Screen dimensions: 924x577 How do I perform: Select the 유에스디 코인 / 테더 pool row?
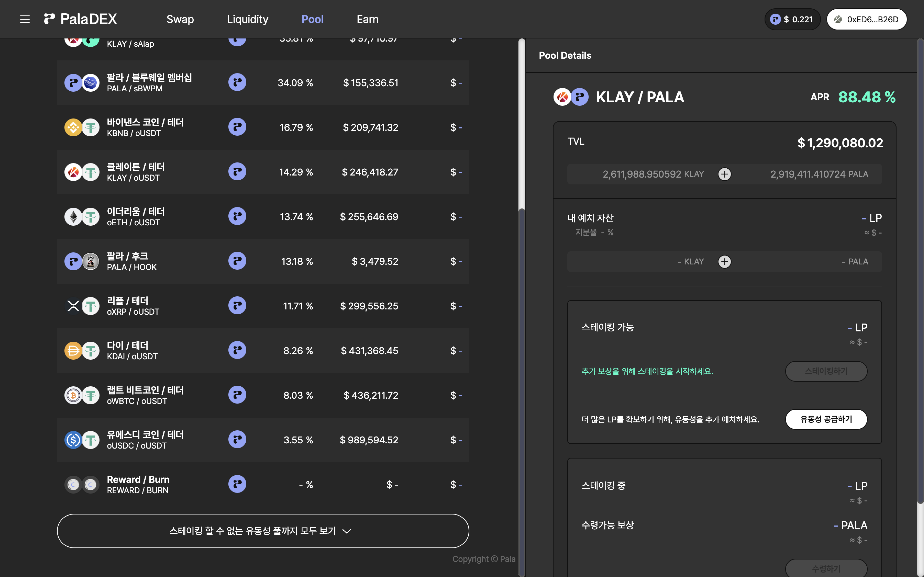263,440
